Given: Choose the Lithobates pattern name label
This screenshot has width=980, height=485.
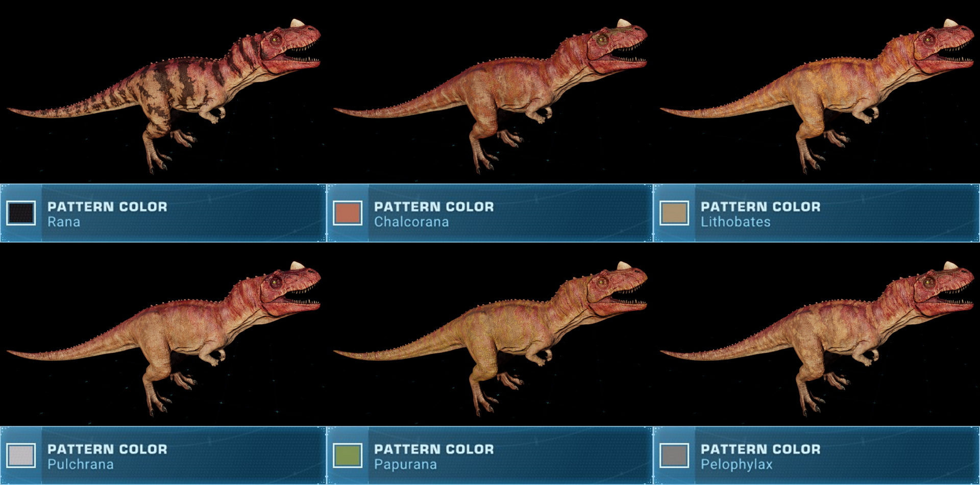Looking at the screenshot, I should 736,222.
